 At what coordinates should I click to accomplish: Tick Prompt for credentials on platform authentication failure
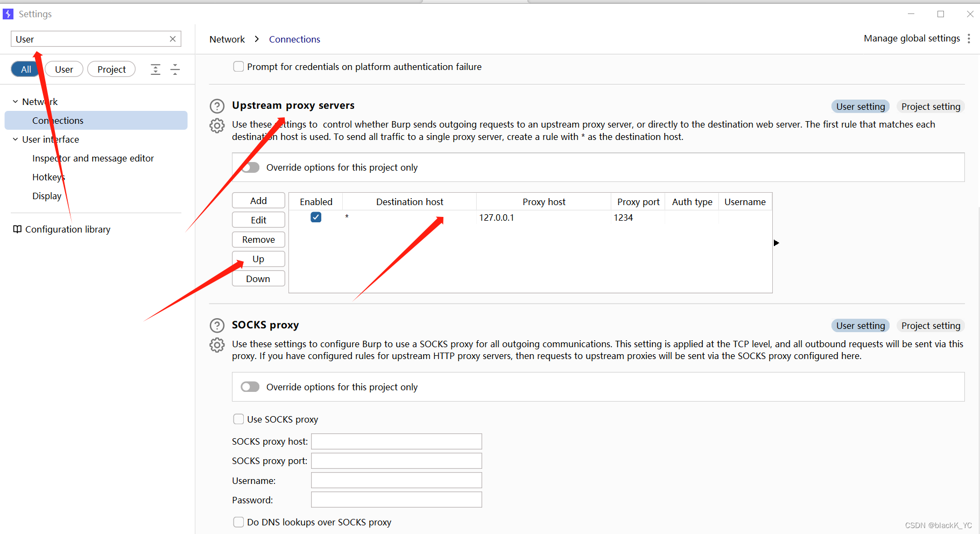[x=238, y=67]
